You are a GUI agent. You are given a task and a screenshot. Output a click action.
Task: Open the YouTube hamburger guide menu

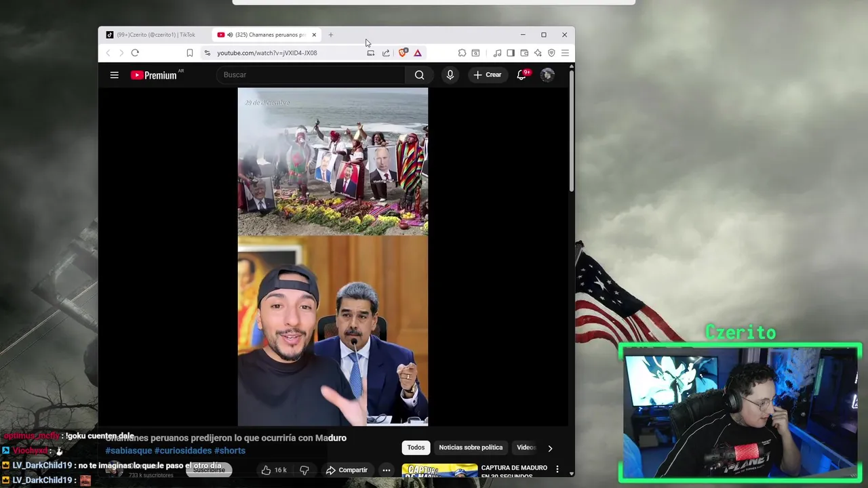click(114, 75)
